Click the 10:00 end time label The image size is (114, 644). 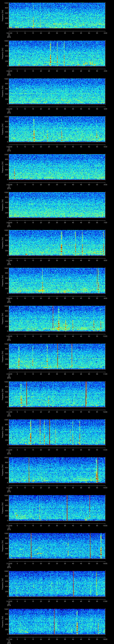(105, 336)
